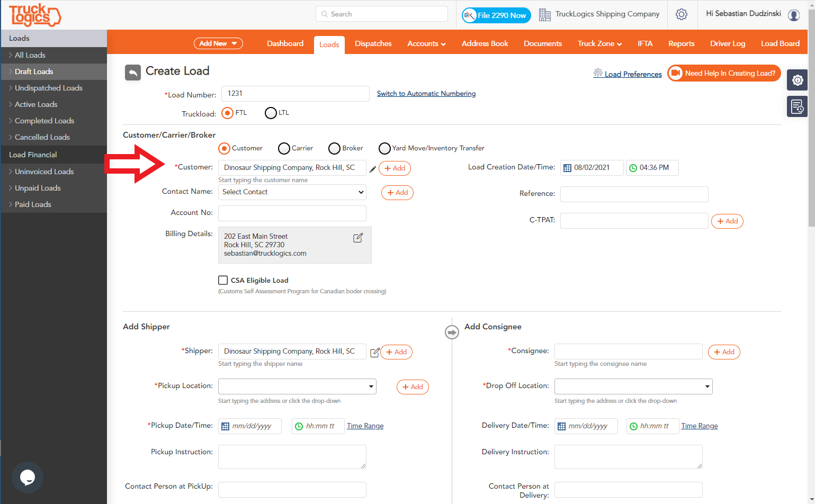Open Undispatched Loads in the sidebar
815x504 pixels.
[x=53, y=88]
